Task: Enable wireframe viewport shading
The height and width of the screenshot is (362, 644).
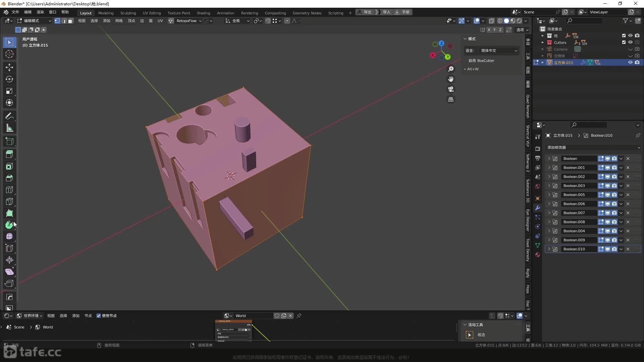Action: (x=500, y=21)
